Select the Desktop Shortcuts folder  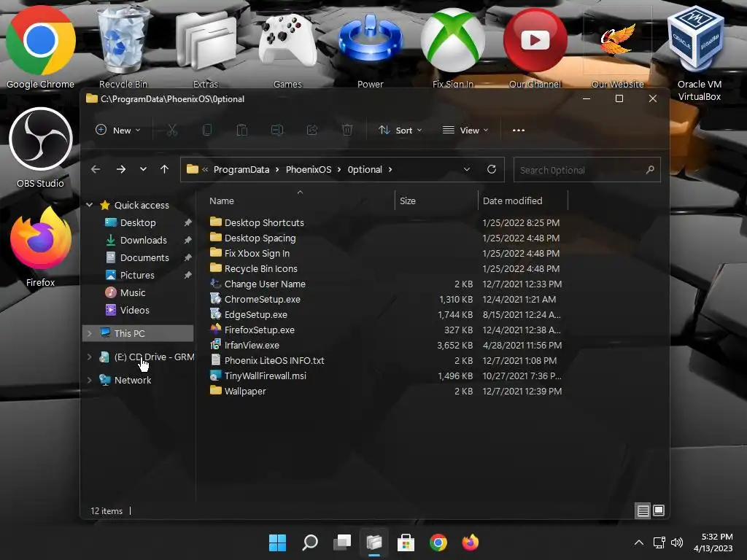click(x=264, y=222)
